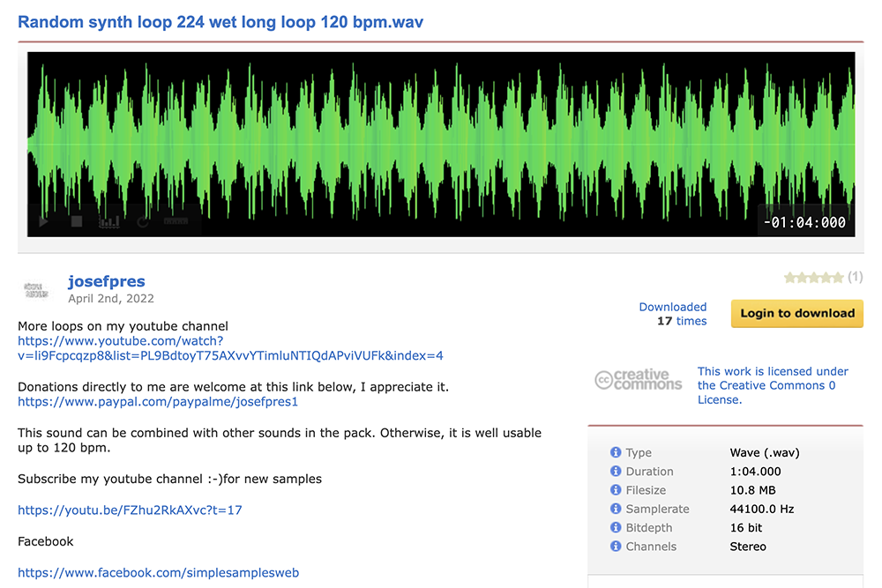Open the PayPal donation link
Viewport: 882px width, 588px height.
pyautogui.click(x=158, y=401)
